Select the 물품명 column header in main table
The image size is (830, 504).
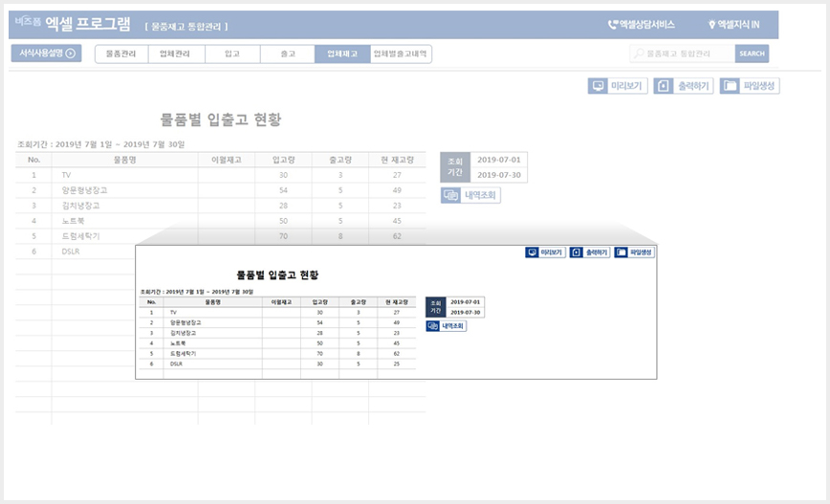click(125, 160)
